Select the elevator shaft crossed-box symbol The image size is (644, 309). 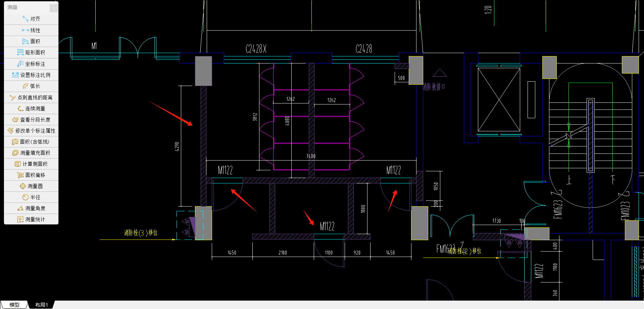tap(499, 100)
